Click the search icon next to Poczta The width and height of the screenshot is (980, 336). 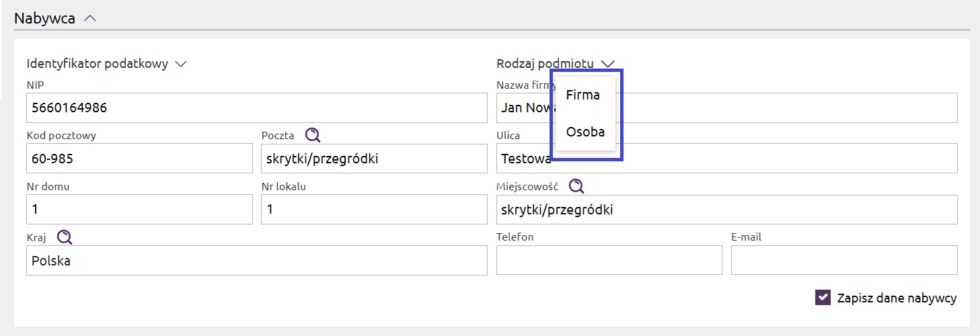coord(313,135)
